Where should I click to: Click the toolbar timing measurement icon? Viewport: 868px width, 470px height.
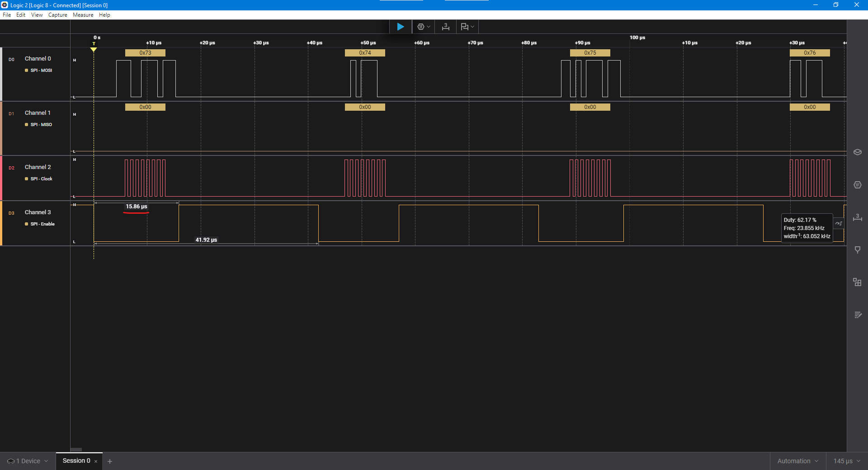[446, 27]
